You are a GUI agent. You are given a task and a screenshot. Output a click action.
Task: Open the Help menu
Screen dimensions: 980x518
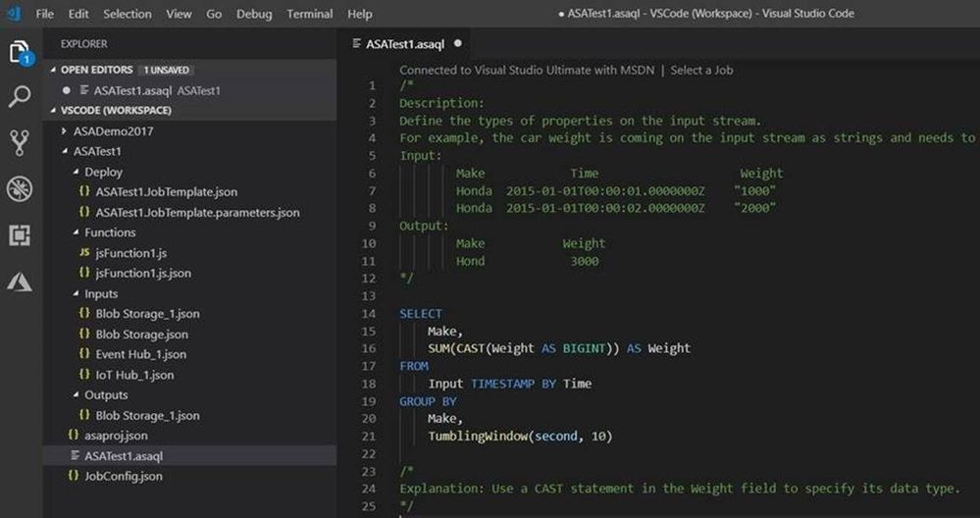(359, 14)
